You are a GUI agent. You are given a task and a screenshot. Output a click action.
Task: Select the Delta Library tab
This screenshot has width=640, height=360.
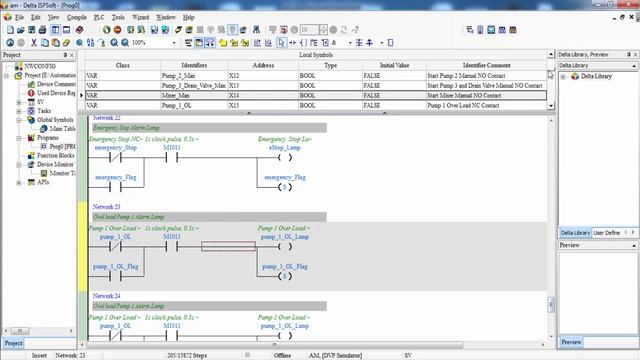tap(575, 233)
